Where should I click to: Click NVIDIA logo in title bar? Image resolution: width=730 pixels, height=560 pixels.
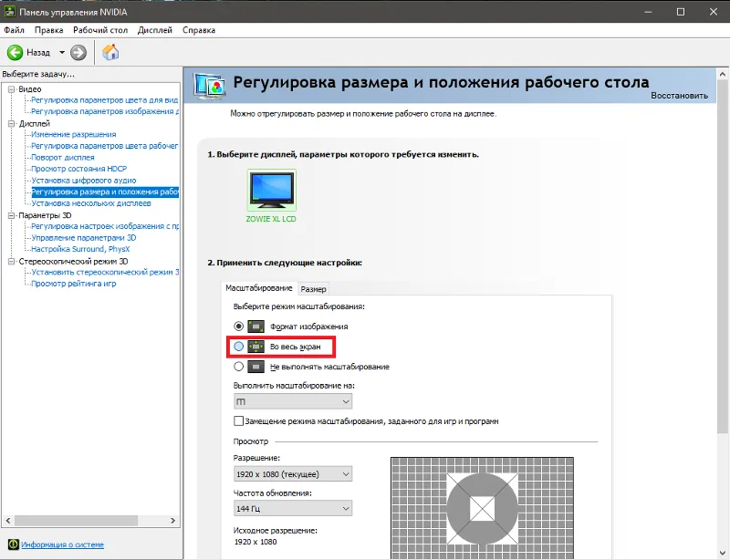click(9, 12)
